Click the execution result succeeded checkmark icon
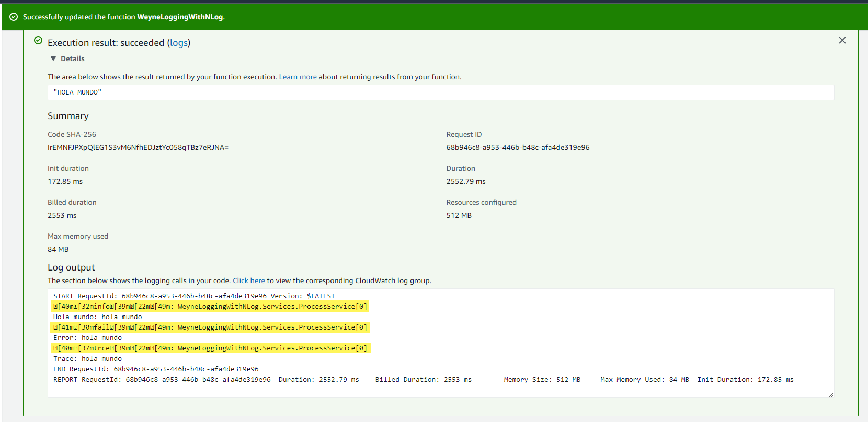Screen dimensions: 868x422 [38, 40]
